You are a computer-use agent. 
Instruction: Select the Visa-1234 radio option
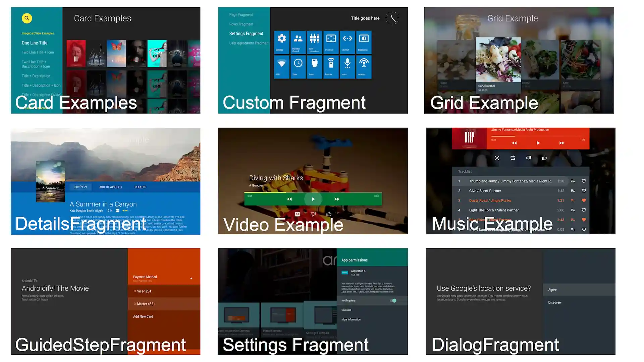135,291
